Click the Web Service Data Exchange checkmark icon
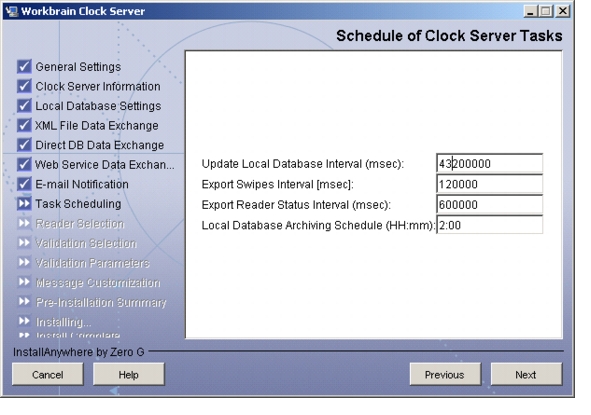The height and width of the screenshot is (415, 591). coord(24,164)
